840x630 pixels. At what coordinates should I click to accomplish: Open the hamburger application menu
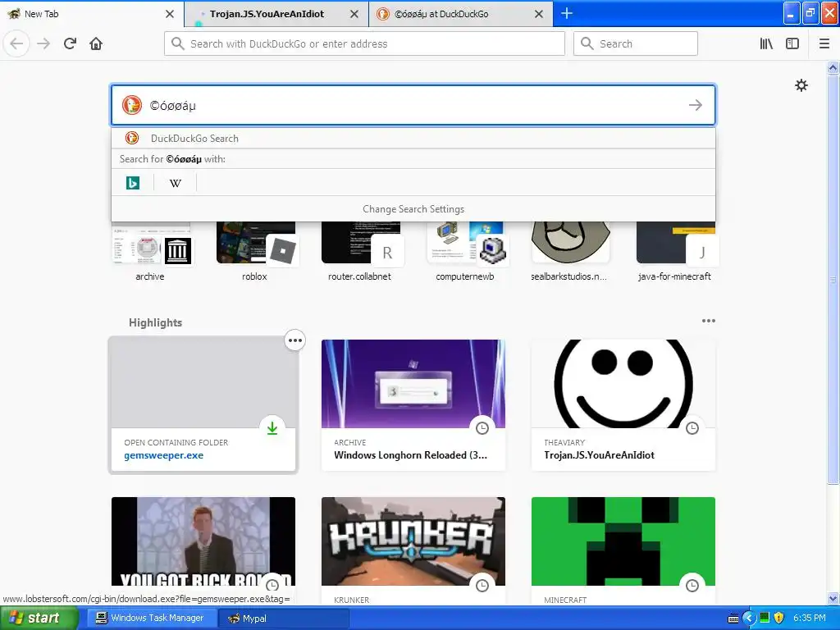coord(824,43)
